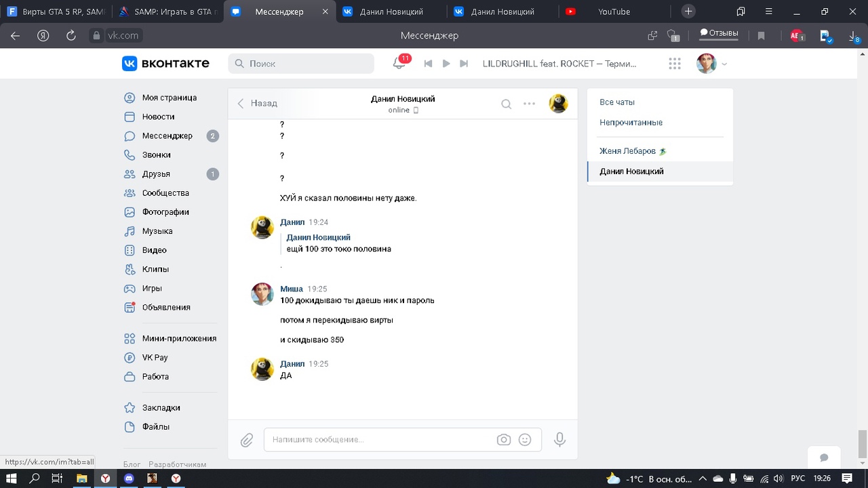868x488 pixels.
Task: Open the emoji smiley picker
Action: (x=525, y=440)
